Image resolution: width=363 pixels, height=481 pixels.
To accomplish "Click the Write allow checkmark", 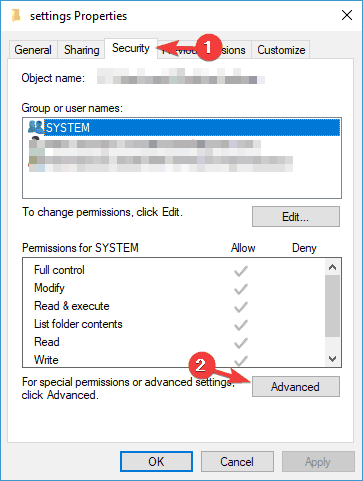I will point(241,360).
